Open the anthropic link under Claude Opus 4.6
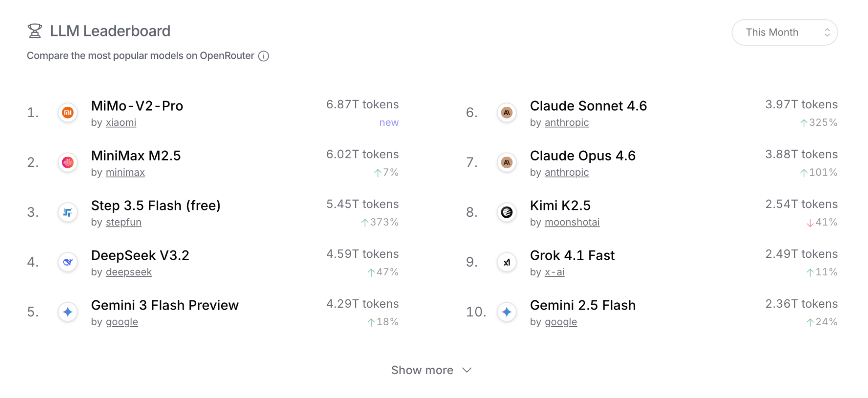868x398 pixels. (567, 173)
